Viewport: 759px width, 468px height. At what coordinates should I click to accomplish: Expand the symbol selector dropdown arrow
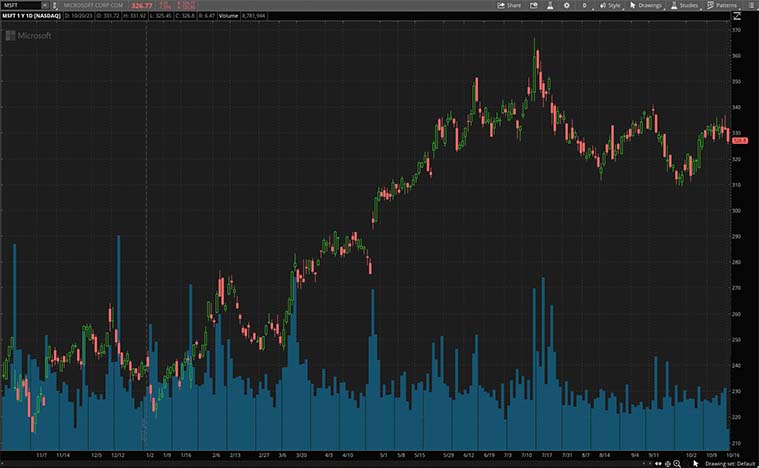(43, 5)
